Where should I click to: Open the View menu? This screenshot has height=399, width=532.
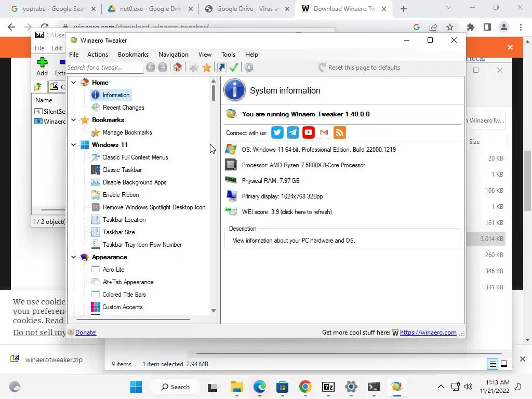(205, 55)
